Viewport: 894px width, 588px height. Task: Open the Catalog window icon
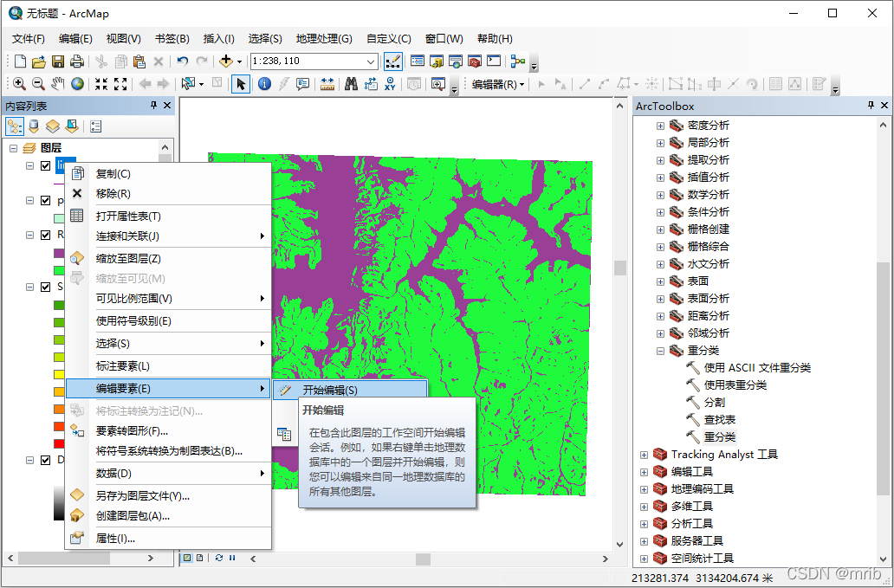tap(437, 61)
